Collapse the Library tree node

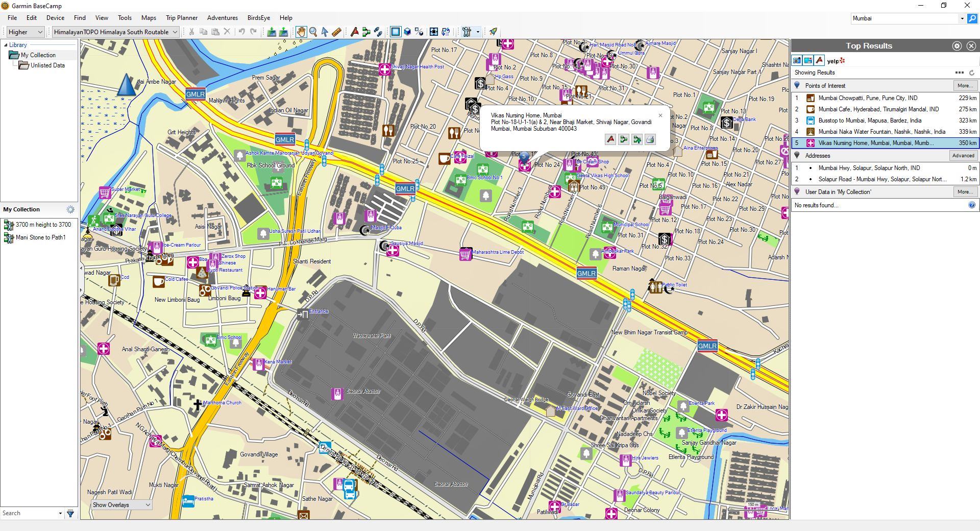[6, 45]
